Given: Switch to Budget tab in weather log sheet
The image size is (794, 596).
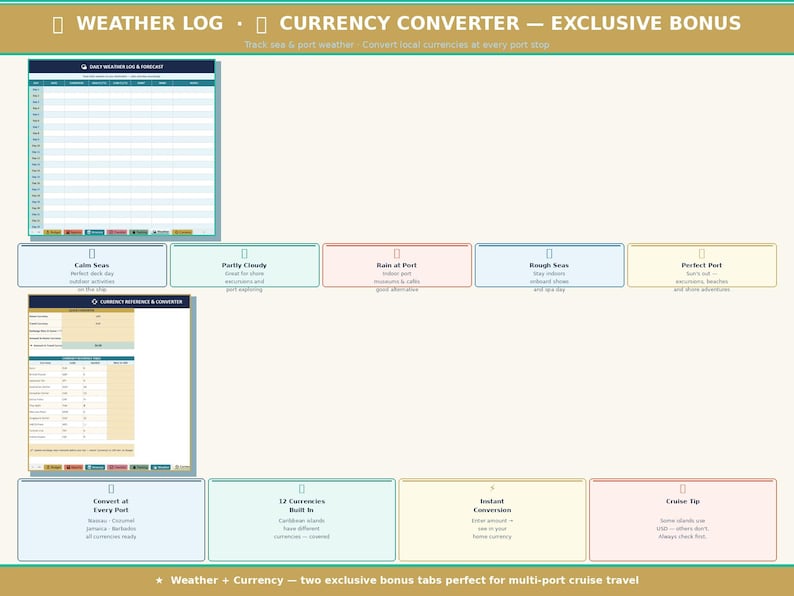Looking at the screenshot, I should (53, 232).
